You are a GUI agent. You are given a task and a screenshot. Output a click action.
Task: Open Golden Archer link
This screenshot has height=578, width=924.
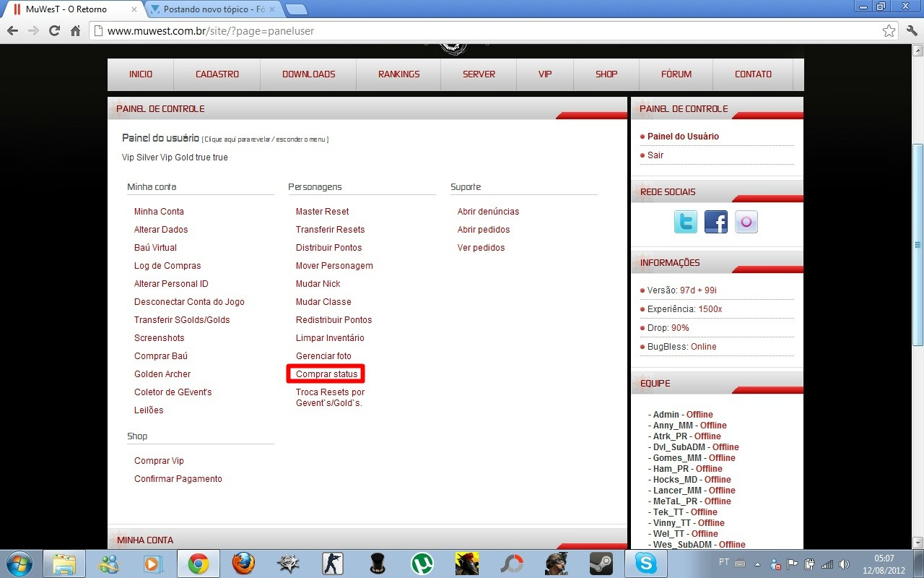(162, 374)
